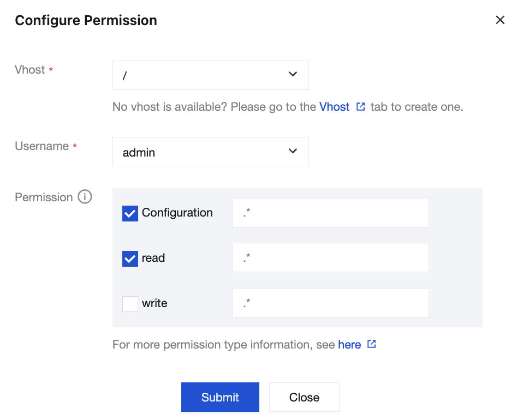Click external-link icon beside 'here' link
Viewport: 523px width, 420px height.
click(x=371, y=344)
